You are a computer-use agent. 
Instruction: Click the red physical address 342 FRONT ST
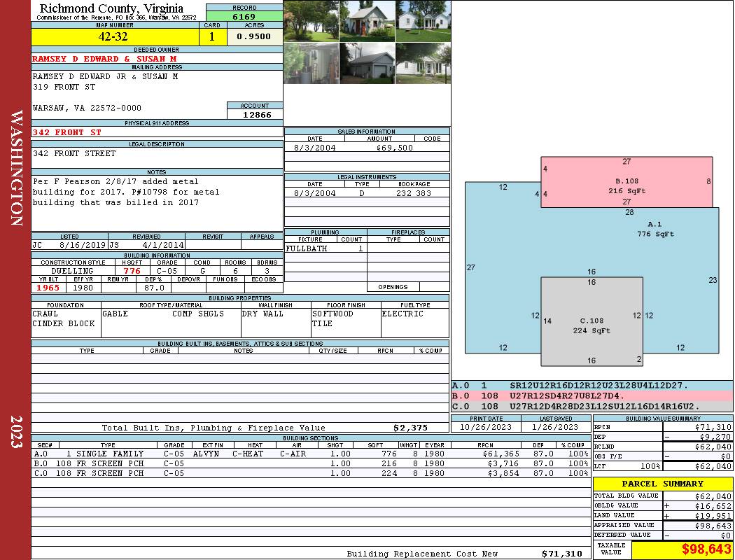[x=67, y=132]
